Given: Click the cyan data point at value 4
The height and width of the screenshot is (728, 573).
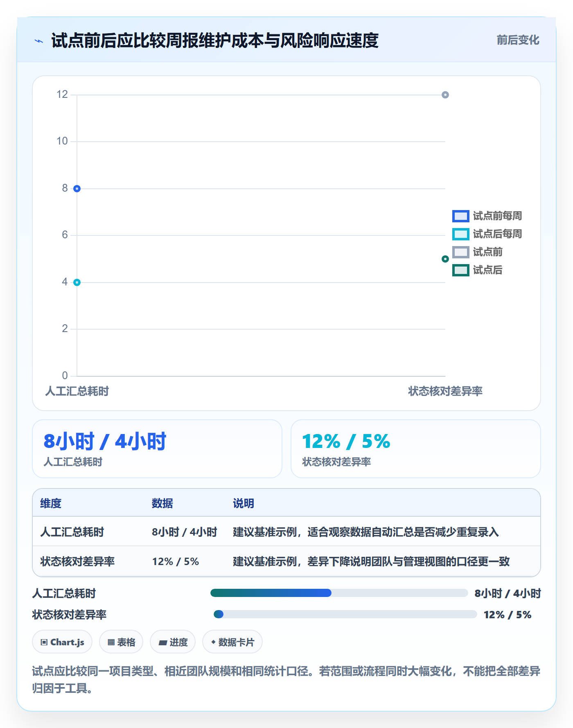Looking at the screenshot, I should tap(77, 283).
